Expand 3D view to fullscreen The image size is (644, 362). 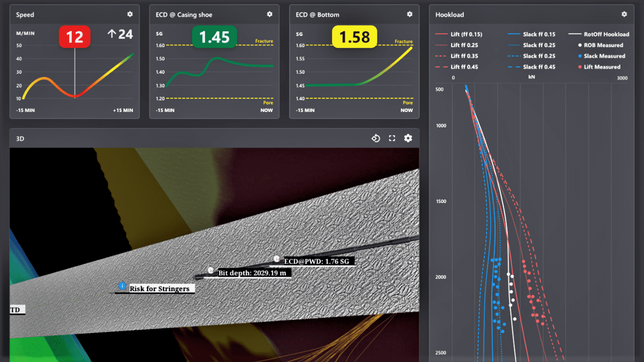coord(392,138)
